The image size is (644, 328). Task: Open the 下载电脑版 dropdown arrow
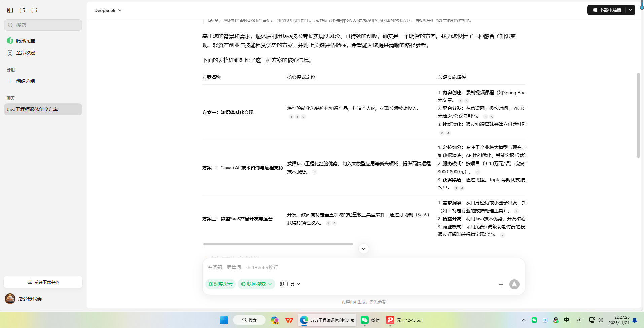pos(630,10)
